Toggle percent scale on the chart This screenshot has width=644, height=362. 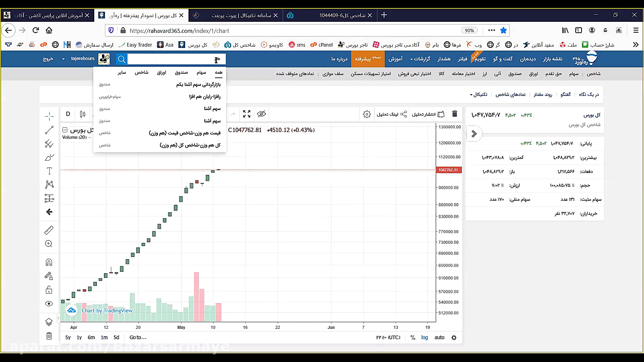point(413,338)
